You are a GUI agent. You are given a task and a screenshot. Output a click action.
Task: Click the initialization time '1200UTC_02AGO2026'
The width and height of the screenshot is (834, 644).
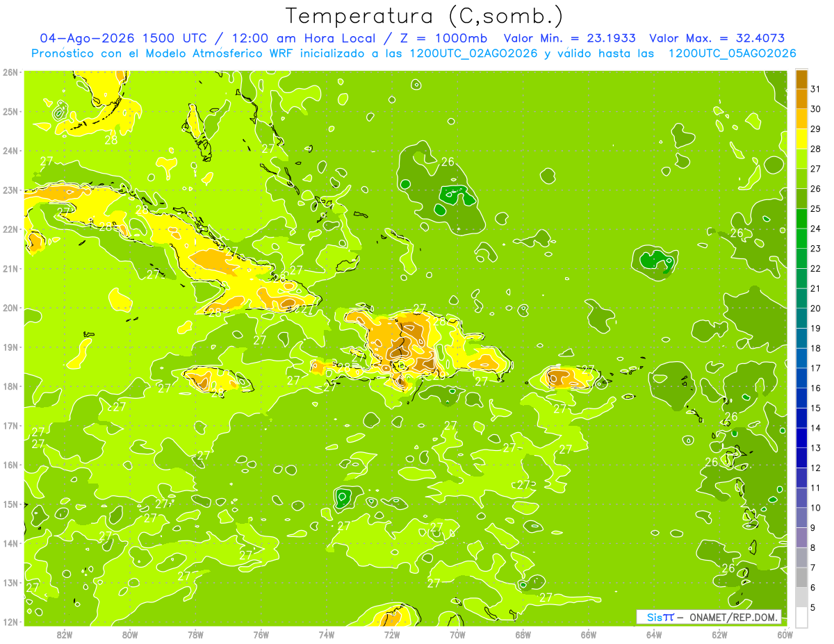(474, 53)
